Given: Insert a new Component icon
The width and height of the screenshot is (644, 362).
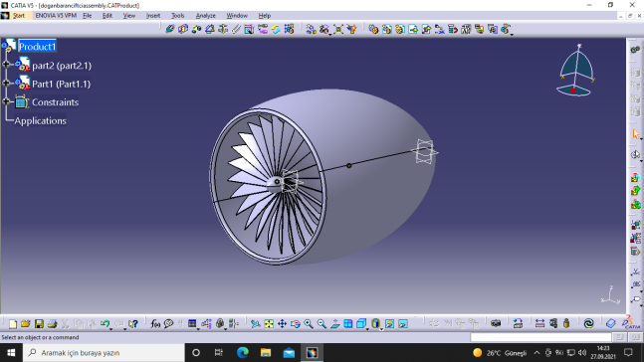Looking at the screenshot, I should click(x=373, y=29).
